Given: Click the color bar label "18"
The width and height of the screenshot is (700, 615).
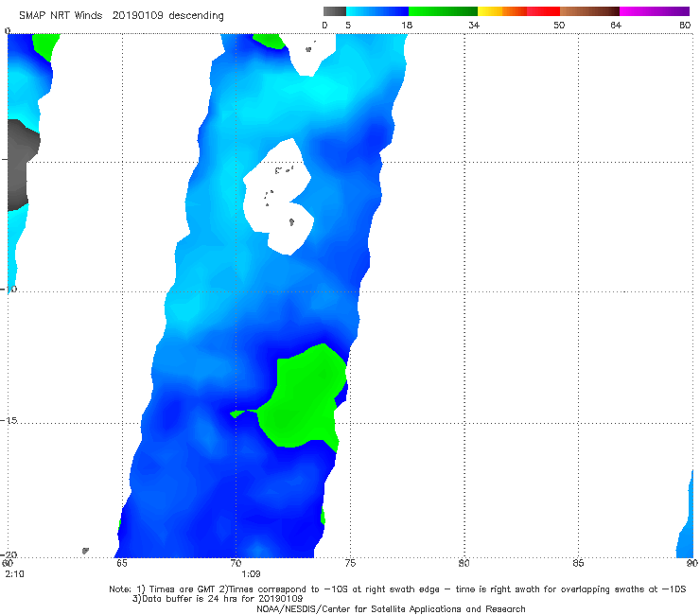Looking at the screenshot, I should click(x=407, y=26).
